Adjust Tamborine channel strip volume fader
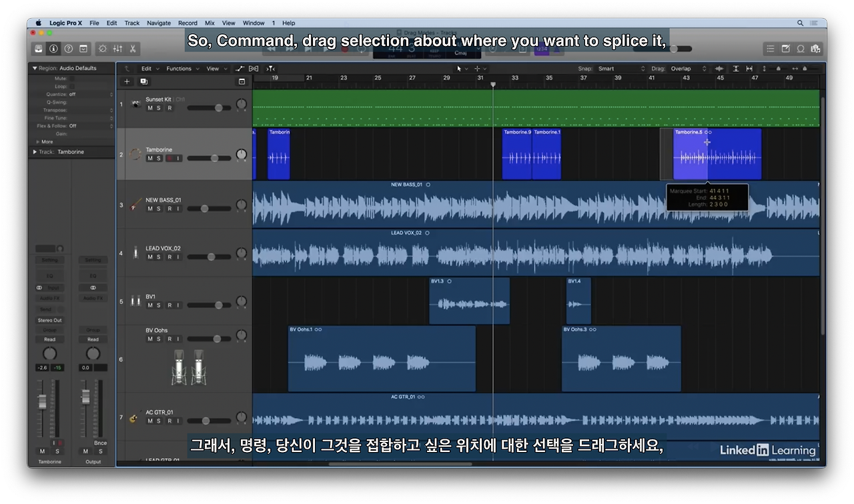Image resolution: width=854 pixels, height=504 pixels. (42, 401)
